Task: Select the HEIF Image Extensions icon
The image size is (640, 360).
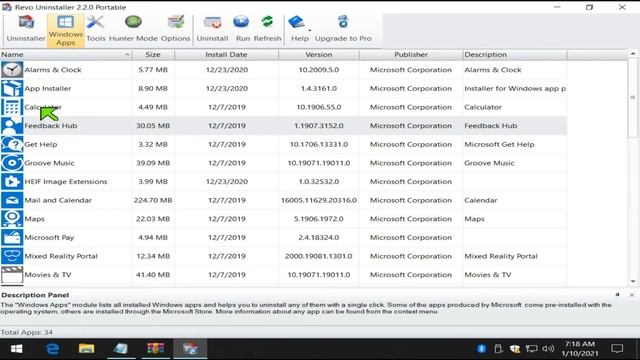Action: 12,182
